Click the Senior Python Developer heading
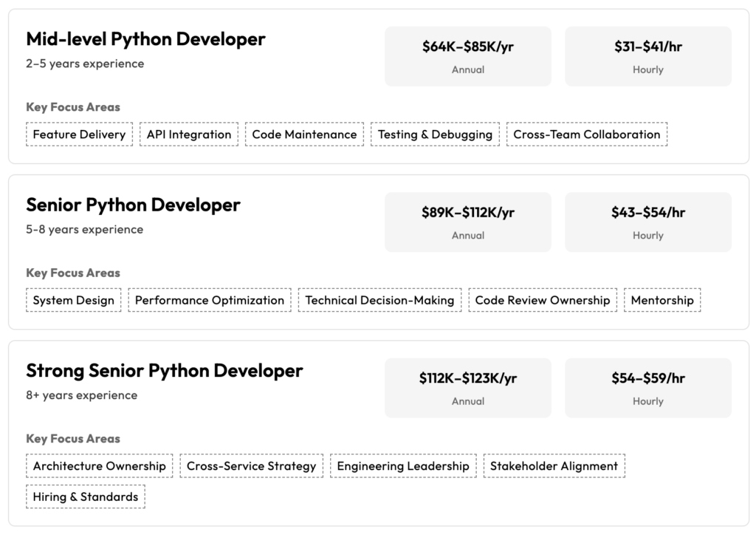Screen dimensions: 756x535 [133, 205]
